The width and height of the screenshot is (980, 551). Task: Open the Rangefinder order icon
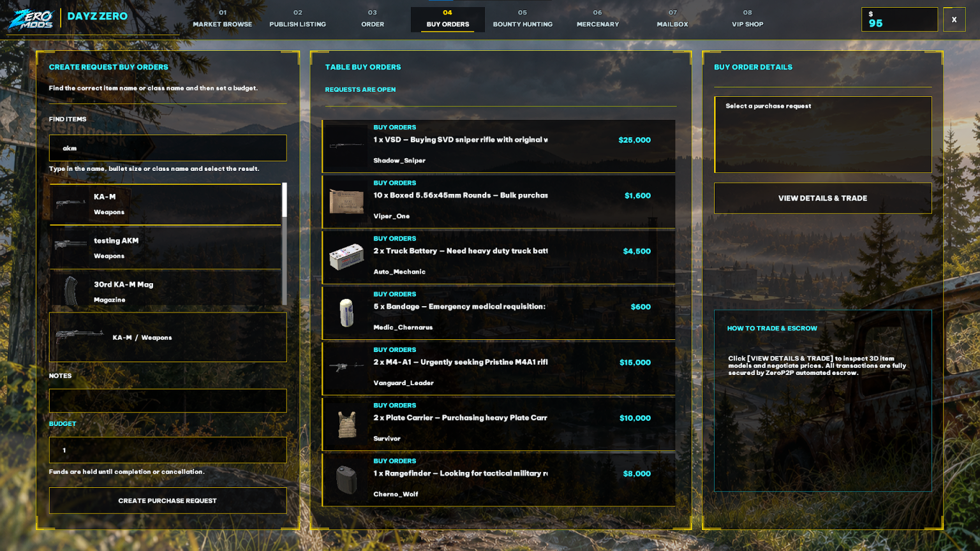(x=346, y=479)
